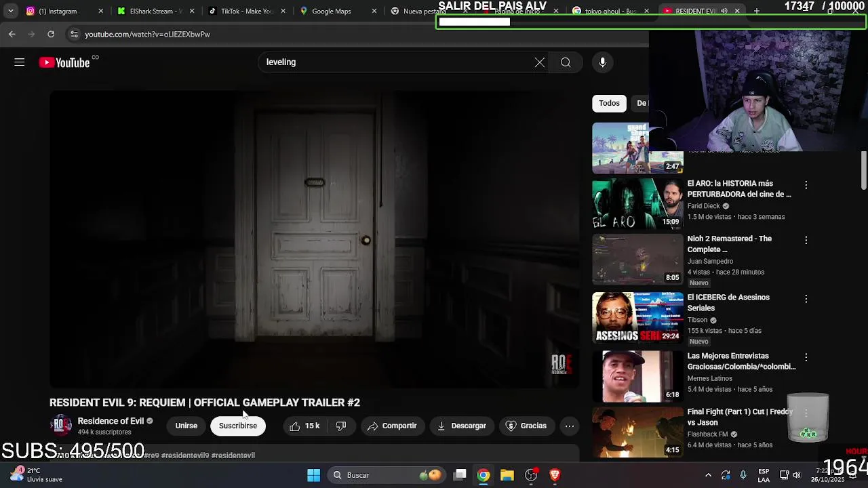Select the Todos filter chip
This screenshot has width=868, height=488.
click(609, 103)
